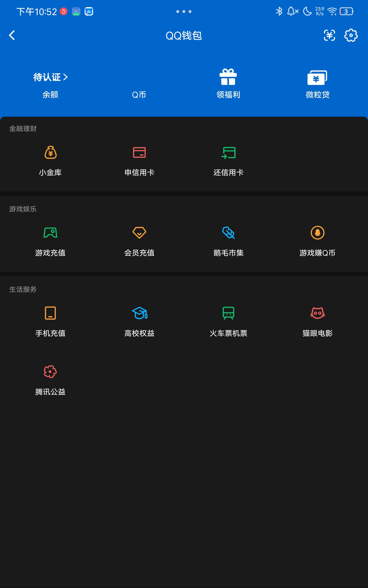Tap the 23.9 K/s network speed

(x=319, y=11)
